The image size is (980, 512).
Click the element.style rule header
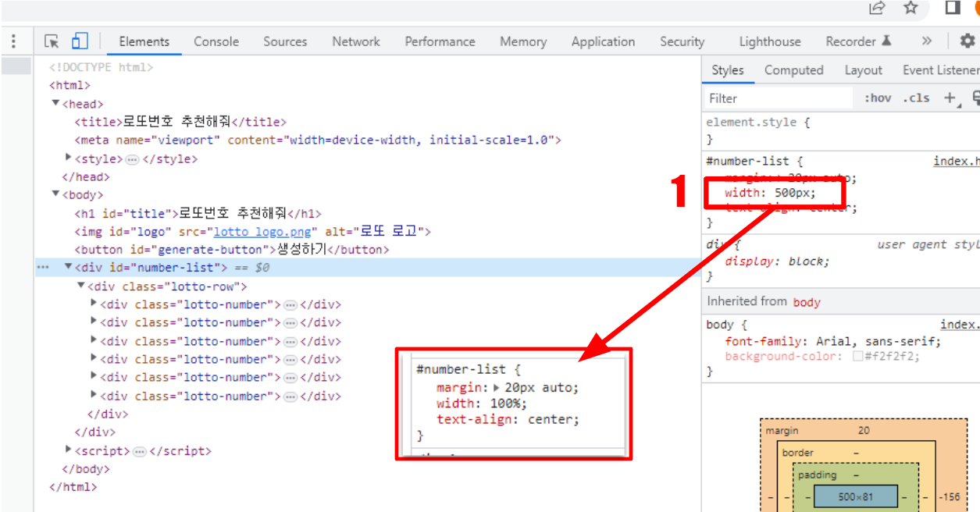(x=758, y=122)
